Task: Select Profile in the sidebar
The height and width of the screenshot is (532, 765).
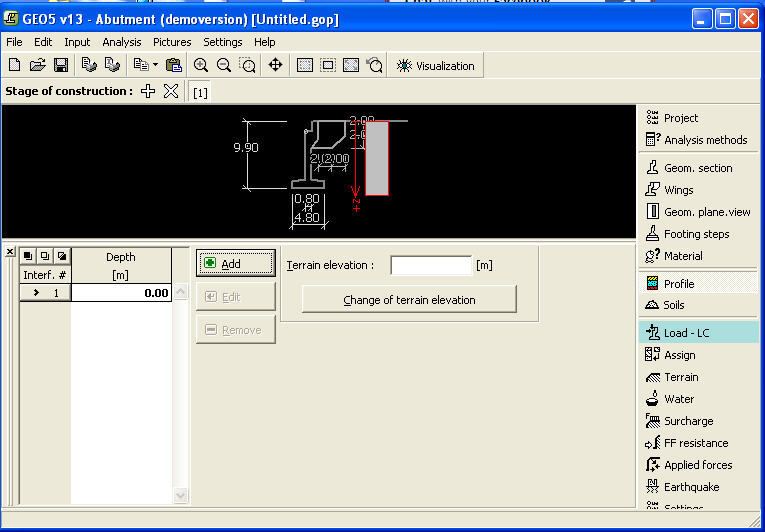Action: pos(699,284)
